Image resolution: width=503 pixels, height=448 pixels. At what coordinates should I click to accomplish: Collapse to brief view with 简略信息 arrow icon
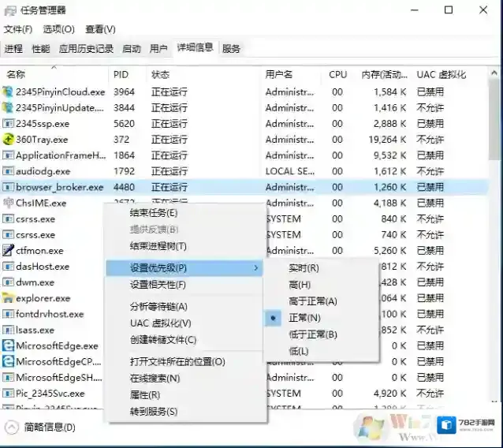tap(12, 427)
